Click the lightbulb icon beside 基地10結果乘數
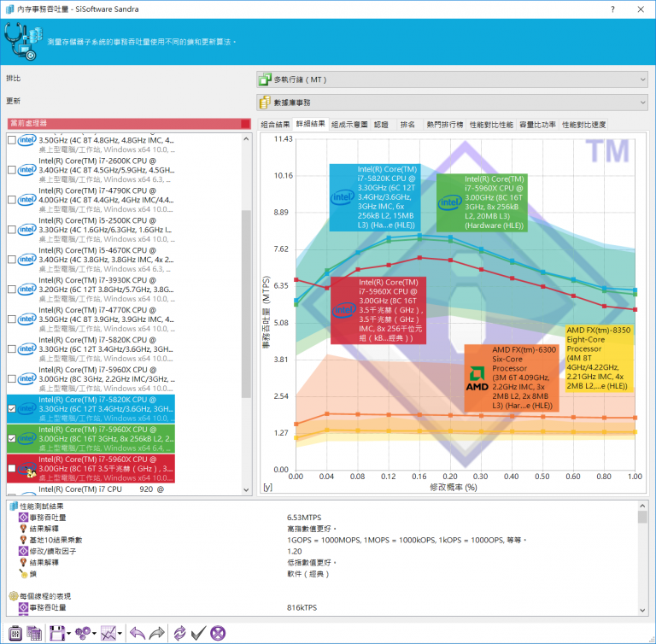The image size is (656, 644). point(23,540)
